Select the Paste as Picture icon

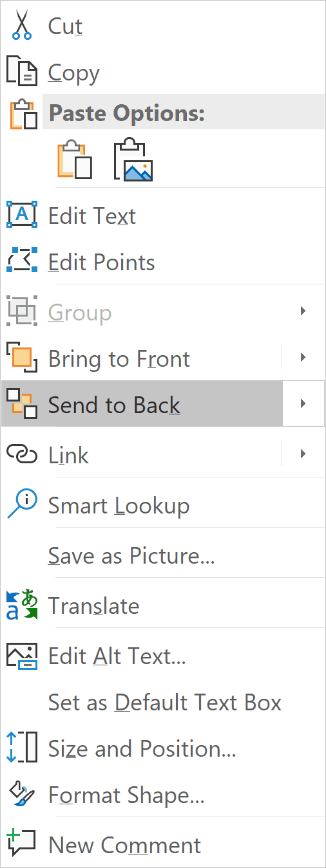133,160
